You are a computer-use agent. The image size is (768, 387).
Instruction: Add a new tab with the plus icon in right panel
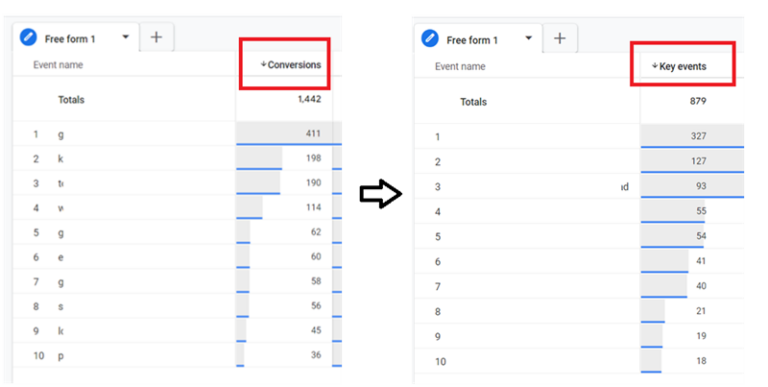pyautogui.click(x=559, y=38)
